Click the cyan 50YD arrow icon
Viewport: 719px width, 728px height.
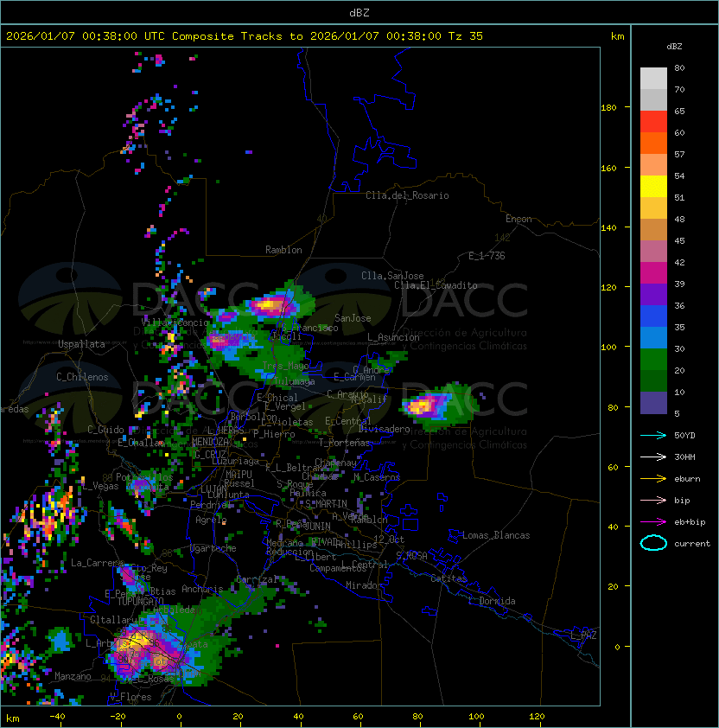point(653,435)
